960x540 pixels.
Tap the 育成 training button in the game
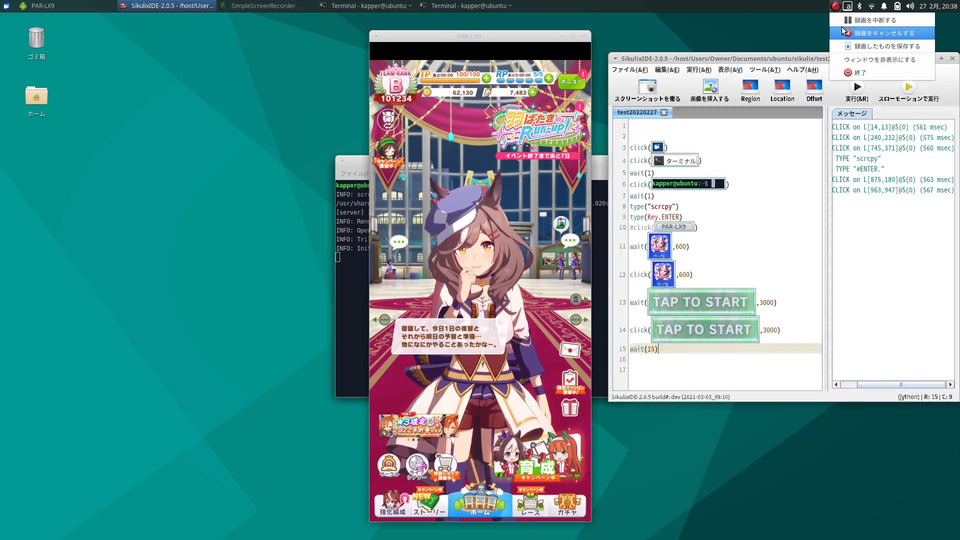(536, 457)
